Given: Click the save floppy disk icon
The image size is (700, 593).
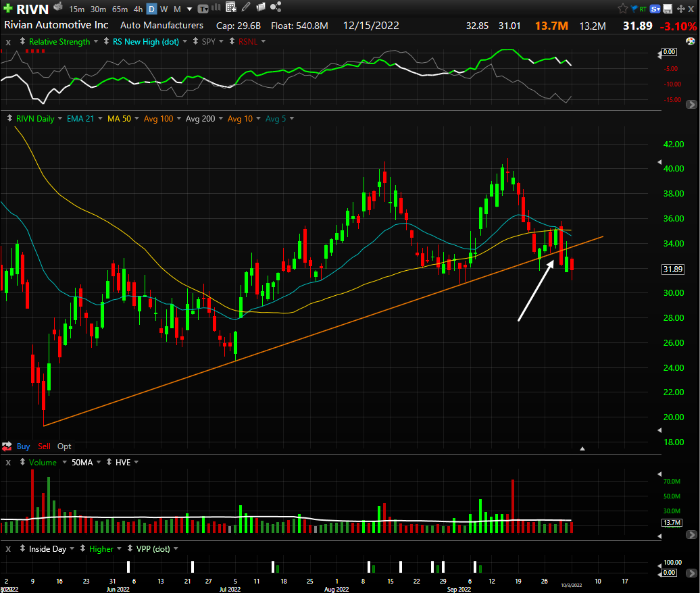Looking at the screenshot, I should tap(668, 9).
